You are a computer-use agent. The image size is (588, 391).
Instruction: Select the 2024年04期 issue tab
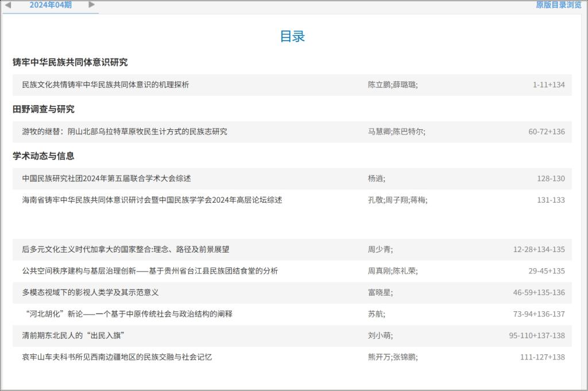pos(51,5)
